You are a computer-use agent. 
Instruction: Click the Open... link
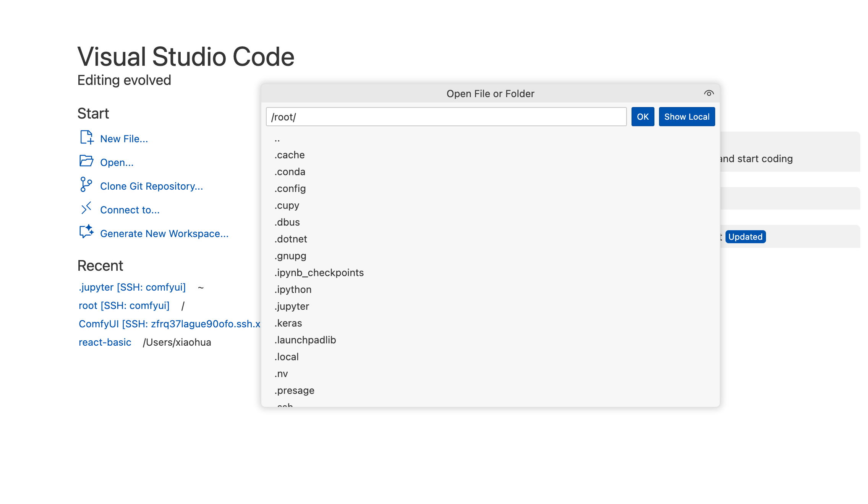pos(117,163)
